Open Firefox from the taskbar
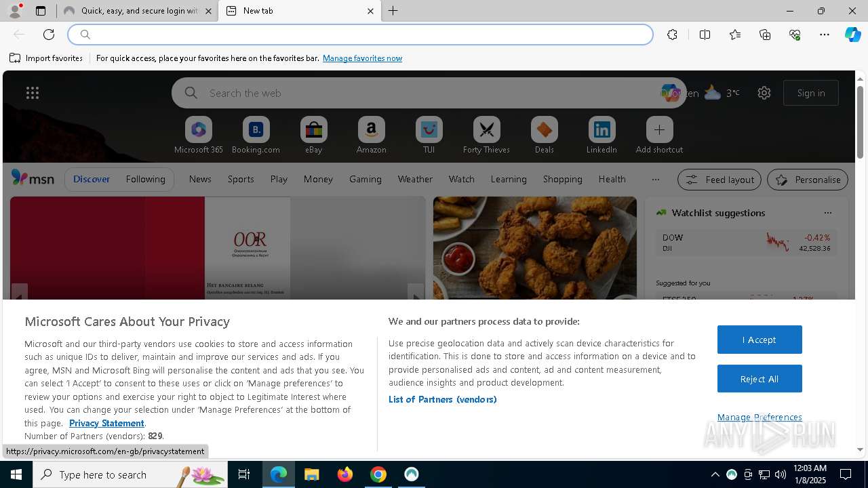 345,474
